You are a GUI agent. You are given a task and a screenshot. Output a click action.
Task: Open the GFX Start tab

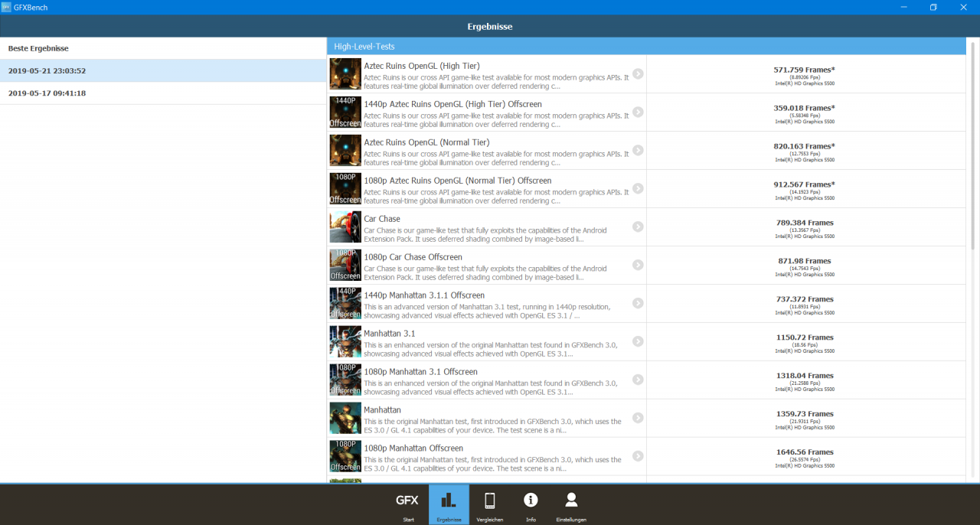coord(407,504)
